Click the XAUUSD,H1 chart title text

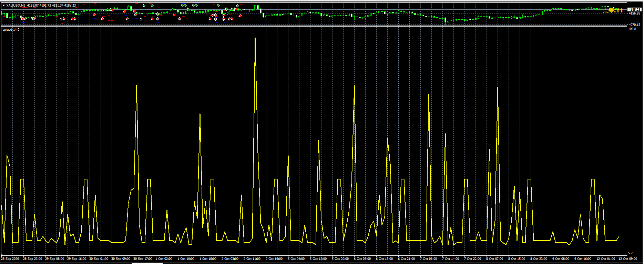(x=16, y=6)
